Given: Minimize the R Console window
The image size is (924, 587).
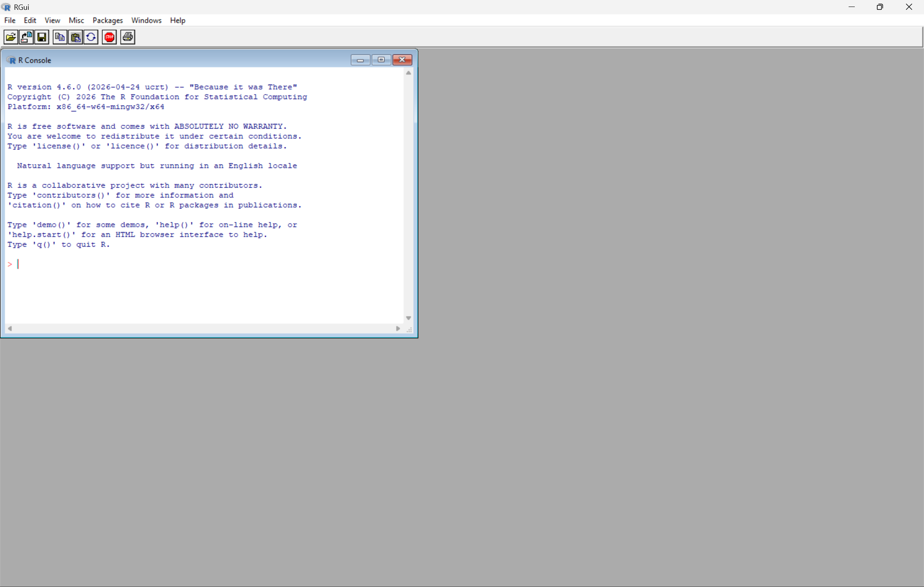Looking at the screenshot, I should click(360, 60).
